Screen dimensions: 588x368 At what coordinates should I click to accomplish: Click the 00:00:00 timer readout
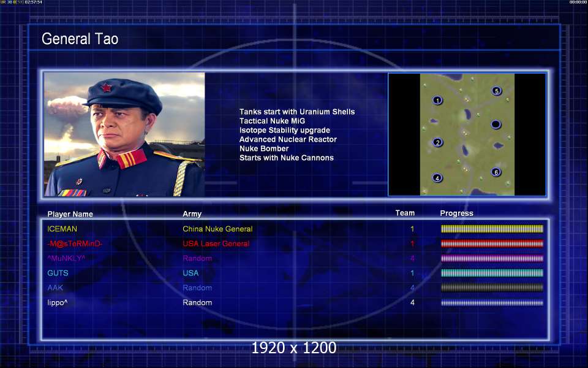tap(578, 2)
